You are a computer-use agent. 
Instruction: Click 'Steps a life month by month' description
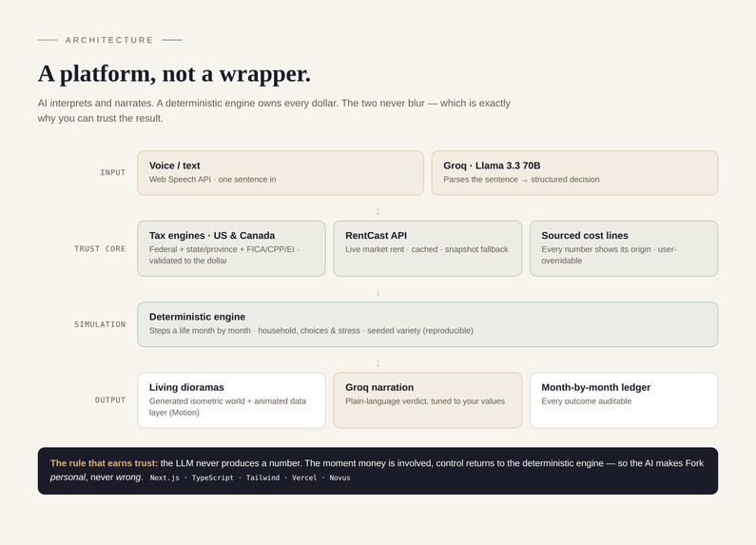[311, 331]
